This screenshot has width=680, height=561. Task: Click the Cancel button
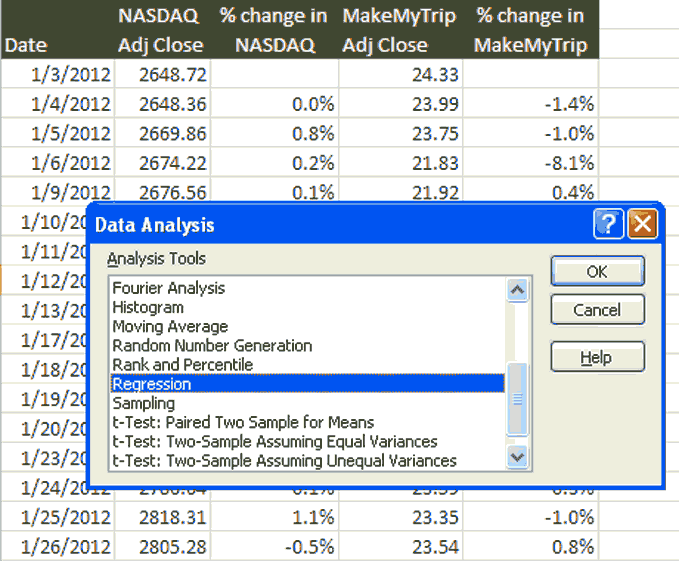597,310
